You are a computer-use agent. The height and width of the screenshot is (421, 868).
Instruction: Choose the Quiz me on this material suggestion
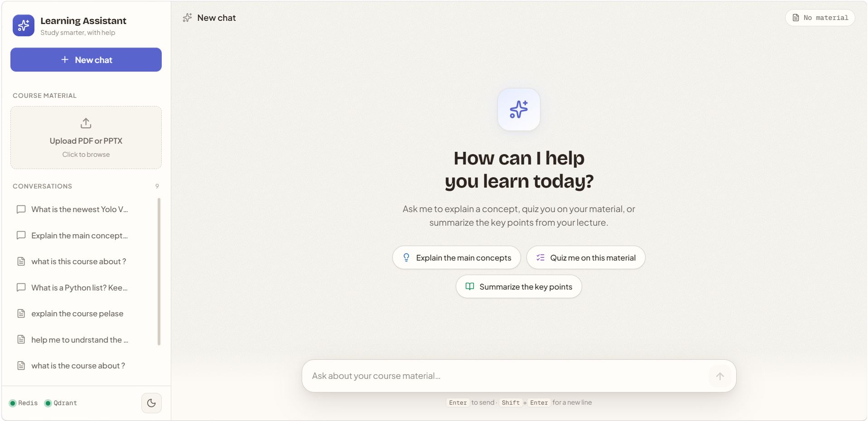tap(586, 257)
